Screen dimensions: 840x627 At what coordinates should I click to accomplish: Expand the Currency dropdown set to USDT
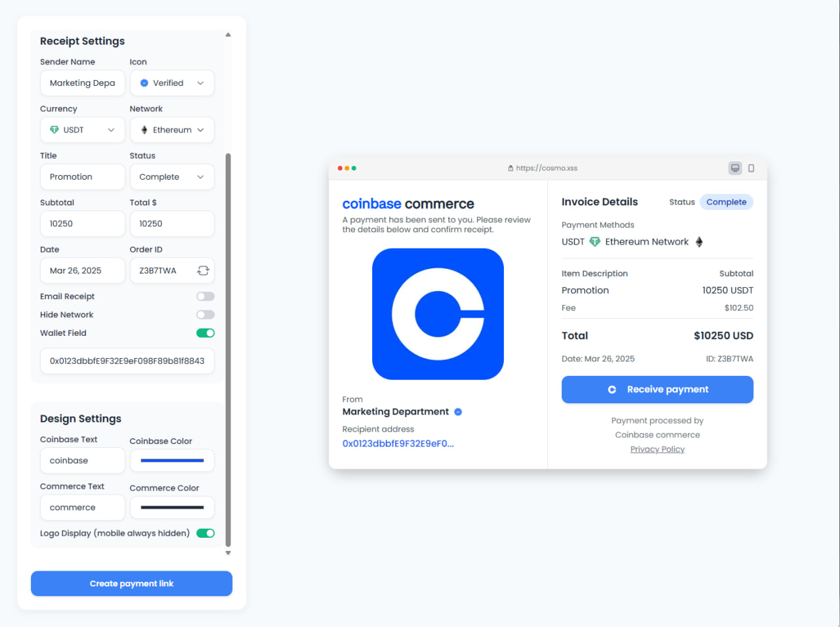83,130
